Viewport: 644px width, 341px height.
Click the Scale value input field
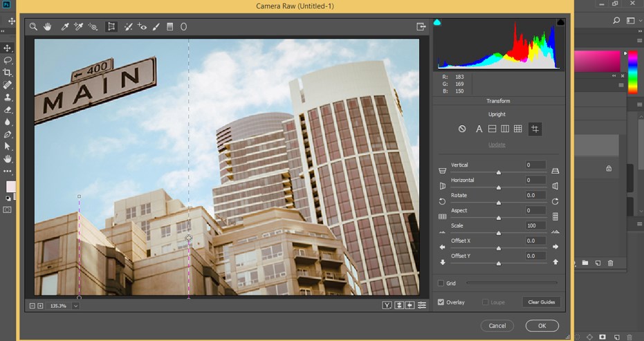pos(535,225)
